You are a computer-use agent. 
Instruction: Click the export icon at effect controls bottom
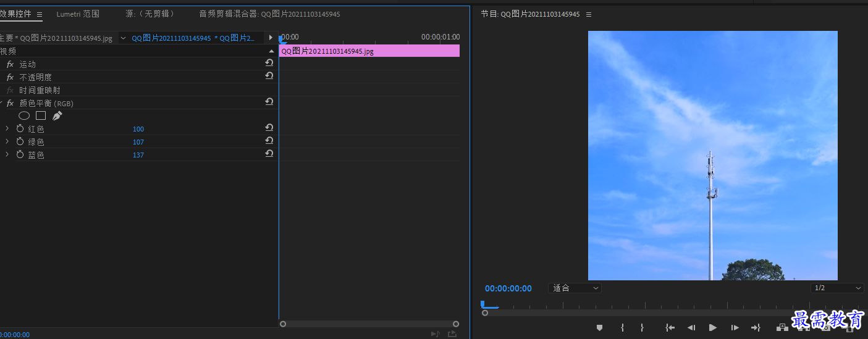452,334
